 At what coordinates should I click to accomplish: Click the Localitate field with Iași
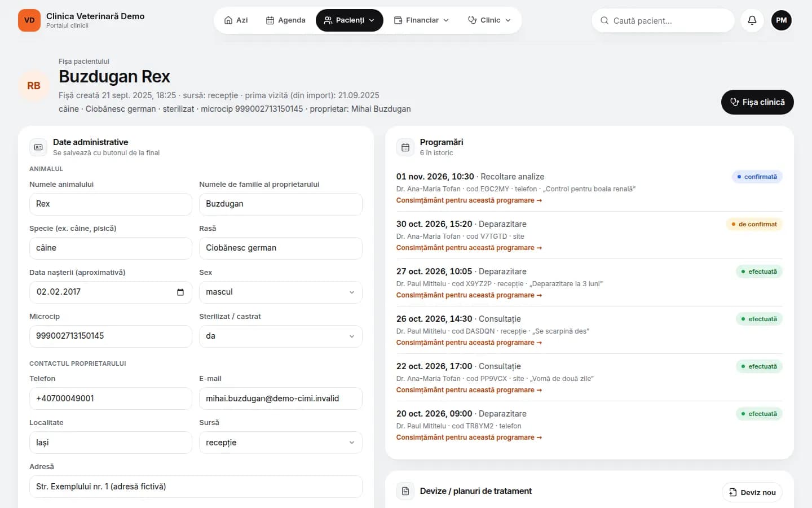point(111,443)
